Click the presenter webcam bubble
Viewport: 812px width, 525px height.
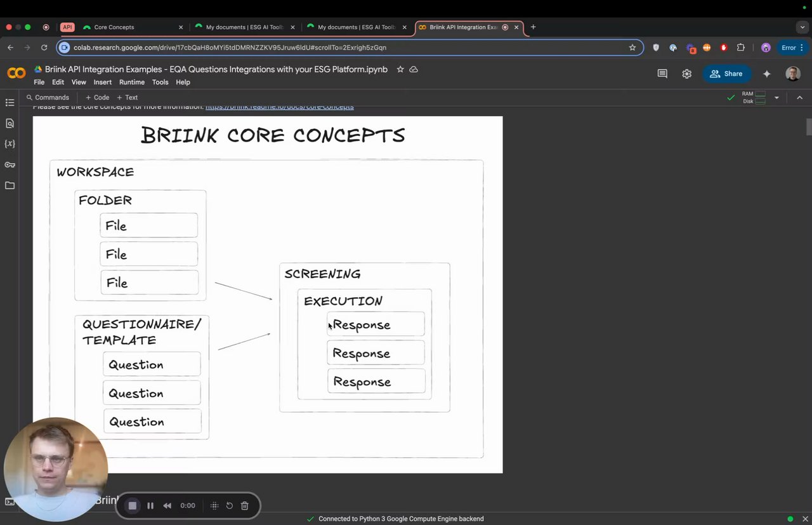[56, 469]
